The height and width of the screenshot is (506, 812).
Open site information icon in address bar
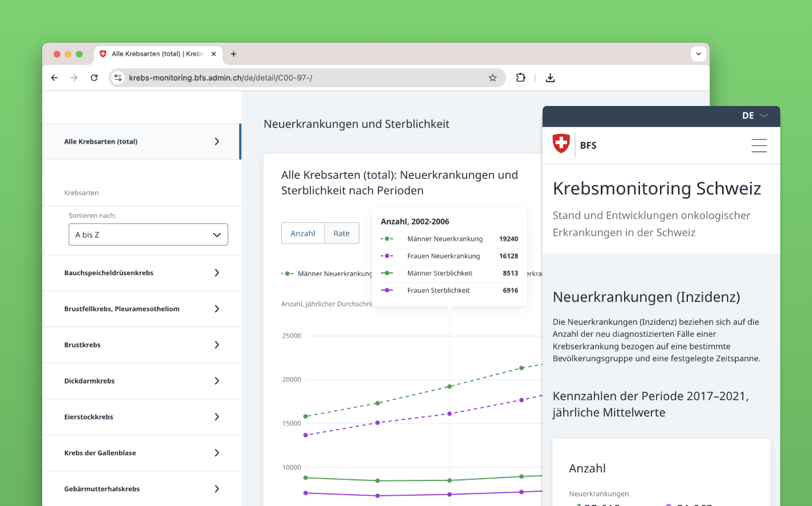point(118,78)
